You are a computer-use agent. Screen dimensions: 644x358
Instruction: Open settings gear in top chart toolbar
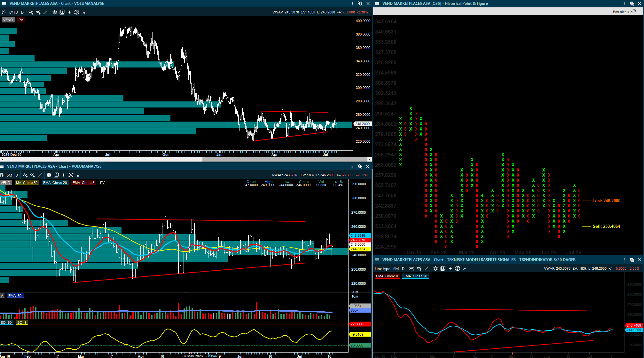[x=55, y=12]
